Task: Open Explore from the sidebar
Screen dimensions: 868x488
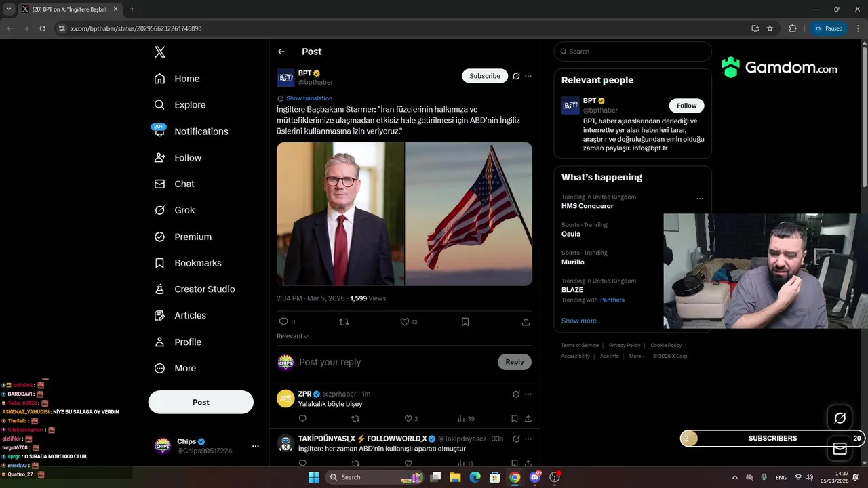Action: (180, 105)
